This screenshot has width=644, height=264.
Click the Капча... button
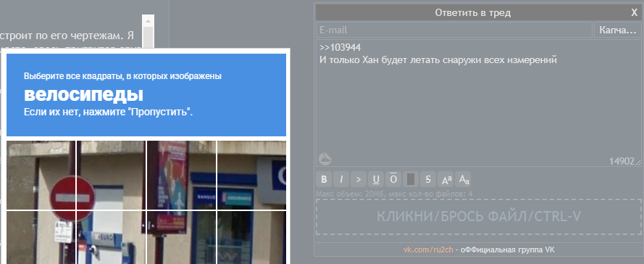point(617,30)
